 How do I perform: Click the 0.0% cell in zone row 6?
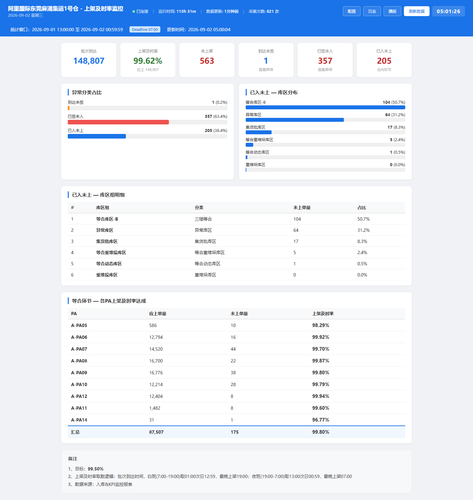point(362,275)
